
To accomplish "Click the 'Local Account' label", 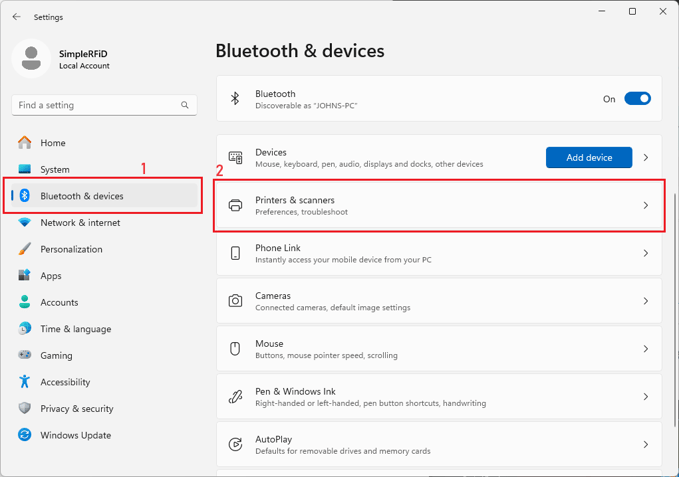I will [84, 66].
